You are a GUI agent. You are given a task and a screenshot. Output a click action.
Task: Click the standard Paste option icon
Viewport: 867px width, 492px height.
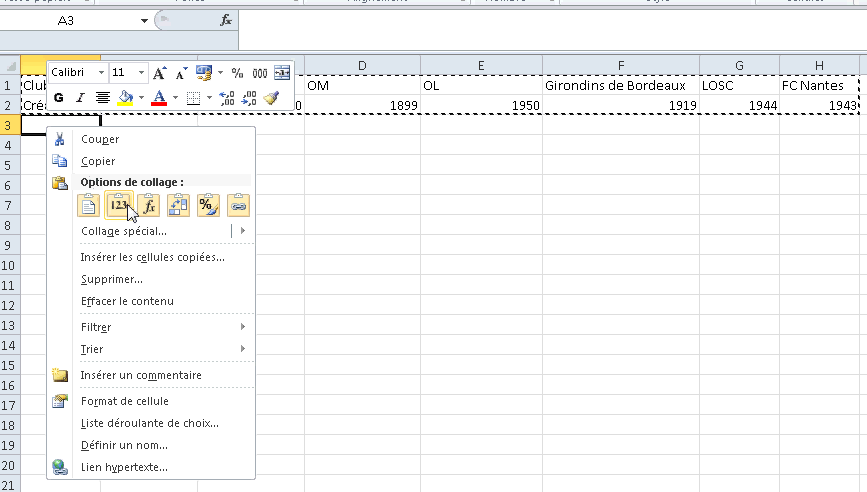pyautogui.click(x=88, y=205)
